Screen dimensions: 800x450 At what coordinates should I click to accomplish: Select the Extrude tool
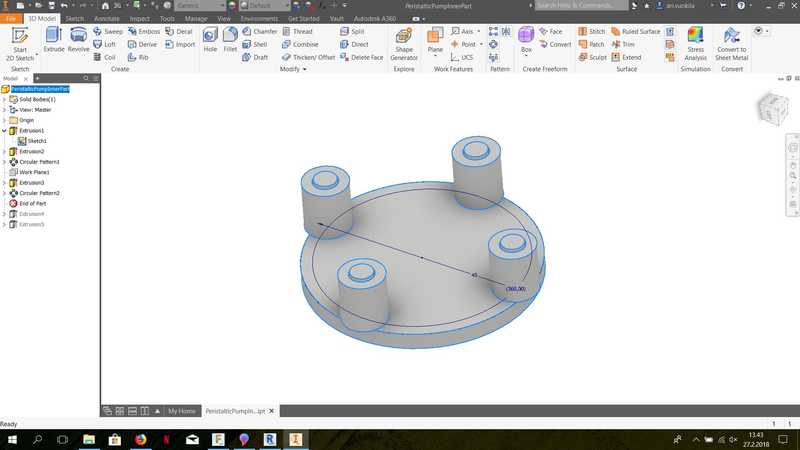tap(54, 40)
